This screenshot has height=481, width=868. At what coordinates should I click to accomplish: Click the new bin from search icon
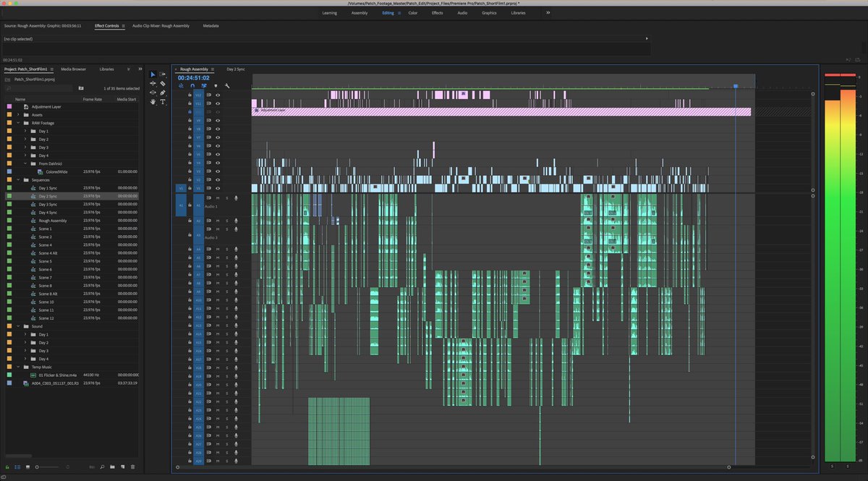pyautogui.click(x=80, y=88)
